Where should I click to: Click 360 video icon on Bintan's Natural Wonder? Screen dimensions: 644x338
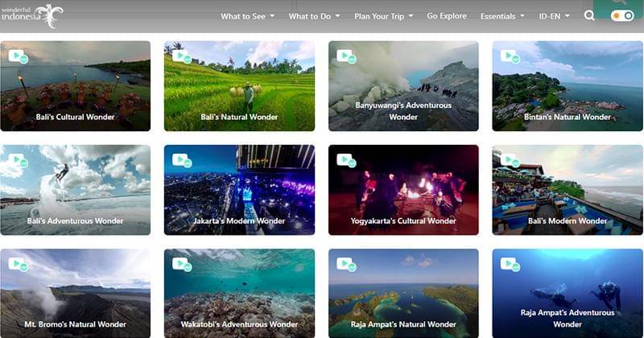pos(510,56)
